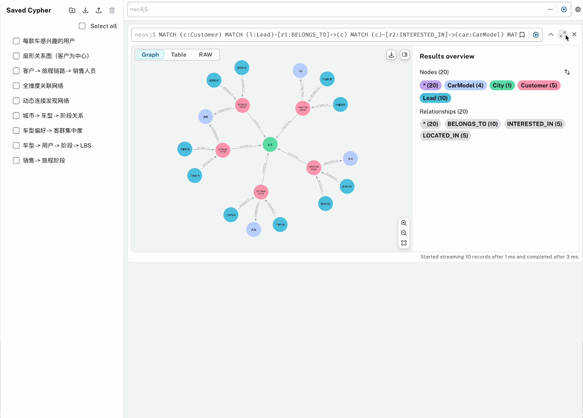Screen dimensions: 583x418
Task: Click the BELONGS_TO (10) relationship tag
Action: [x=472, y=124]
